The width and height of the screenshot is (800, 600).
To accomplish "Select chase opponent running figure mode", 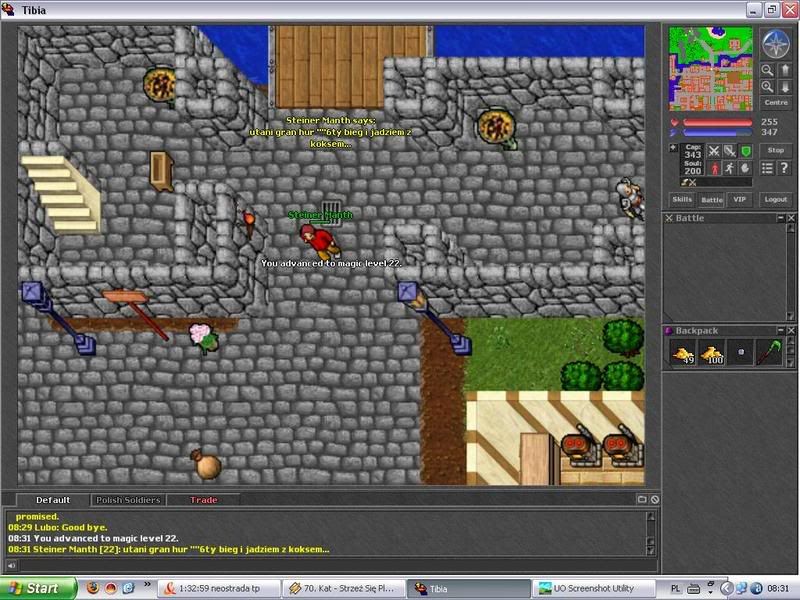I will click(x=730, y=168).
